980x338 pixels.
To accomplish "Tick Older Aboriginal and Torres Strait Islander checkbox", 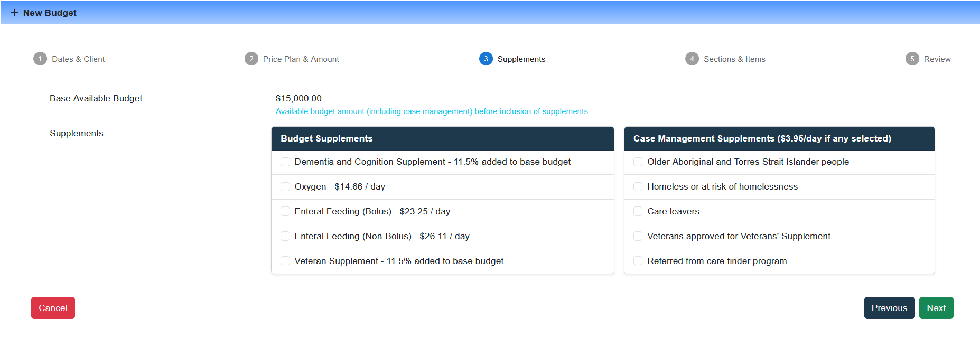I will tap(638, 162).
